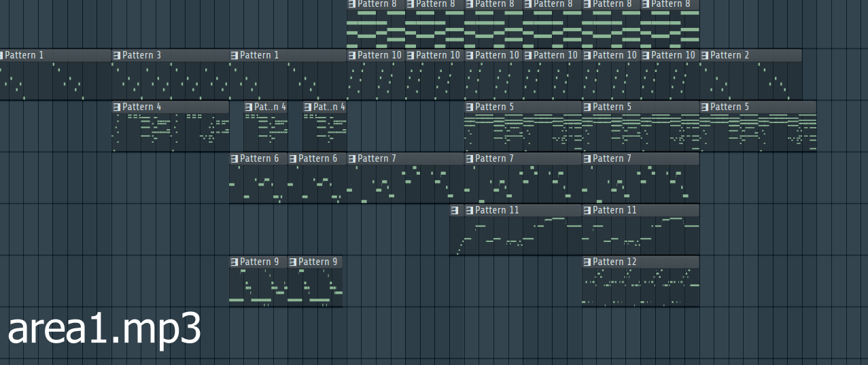
Task: Select the fully-labeled Pattern 4 clip title
Action: 142,107
